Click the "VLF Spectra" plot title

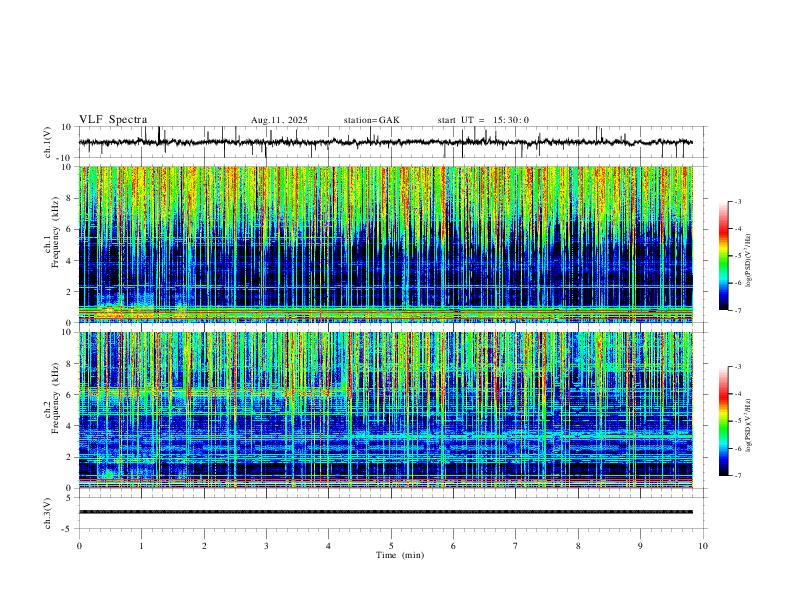(113, 120)
